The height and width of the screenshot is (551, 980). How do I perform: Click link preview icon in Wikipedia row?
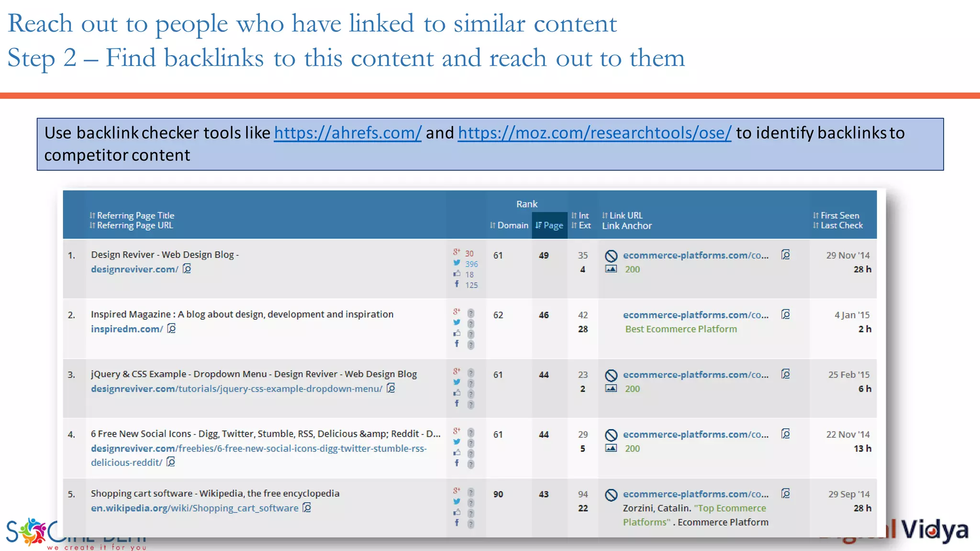tap(786, 494)
